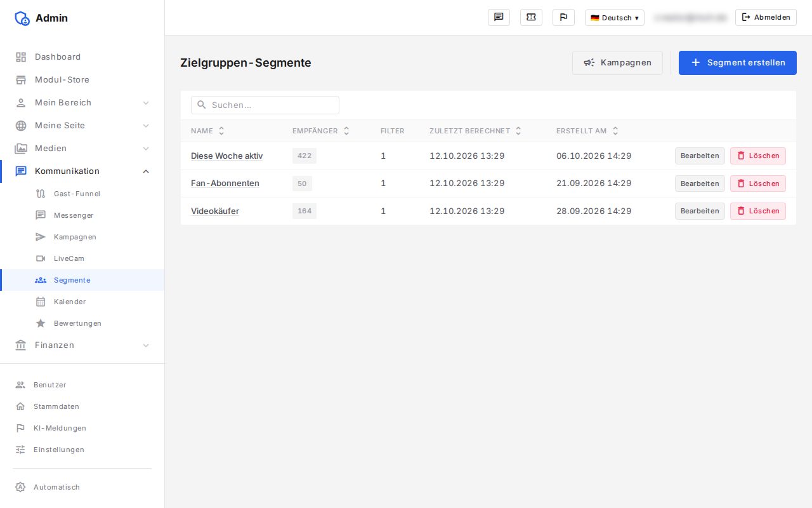Viewport: 812px width, 508px height.
Task: Open the flag icon in top bar
Action: 563,17
